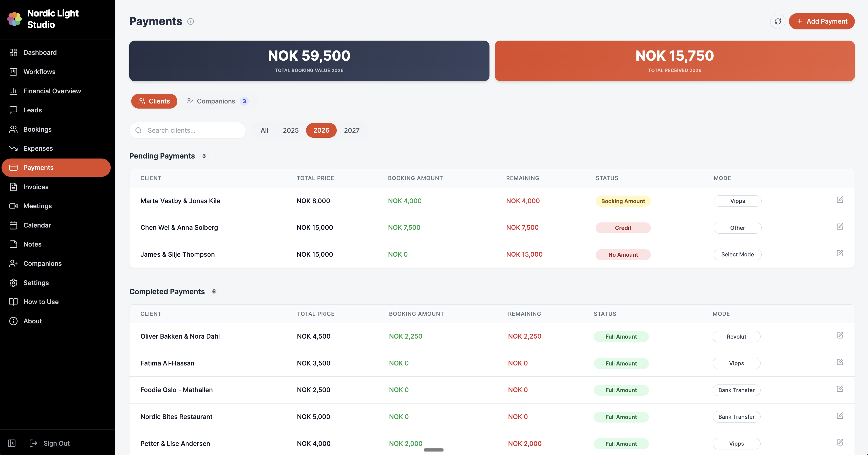The width and height of the screenshot is (868, 455).
Task: Go to Invoices in the sidebar
Action: point(36,187)
